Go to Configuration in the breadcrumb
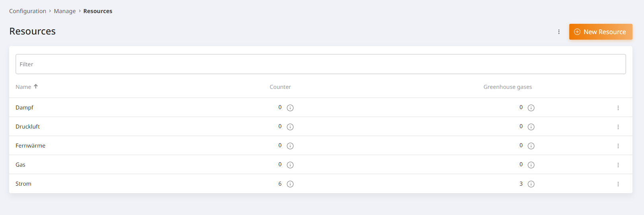Viewport: 644px width, 215px height. (x=27, y=11)
